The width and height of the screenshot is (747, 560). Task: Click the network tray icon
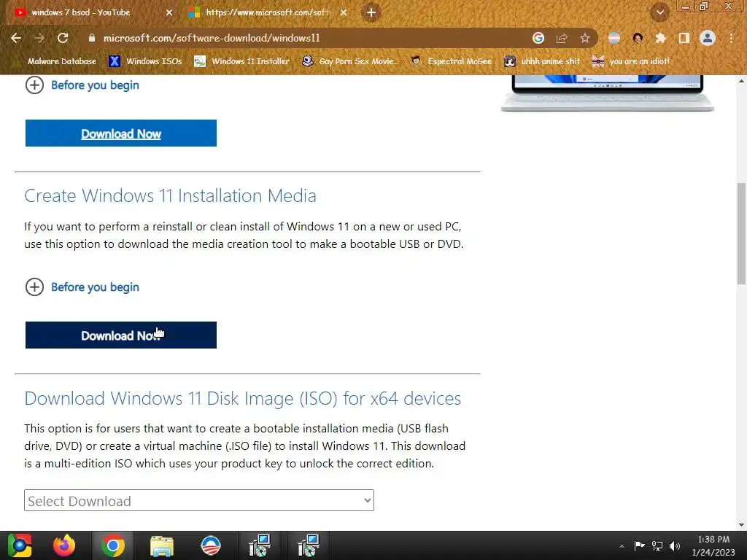tap(657, 545)
